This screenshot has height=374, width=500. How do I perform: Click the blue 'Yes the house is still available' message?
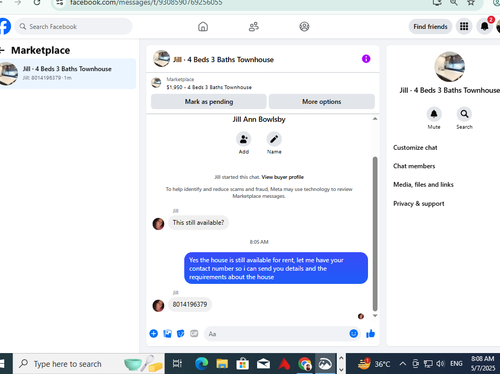pos(276,268)
